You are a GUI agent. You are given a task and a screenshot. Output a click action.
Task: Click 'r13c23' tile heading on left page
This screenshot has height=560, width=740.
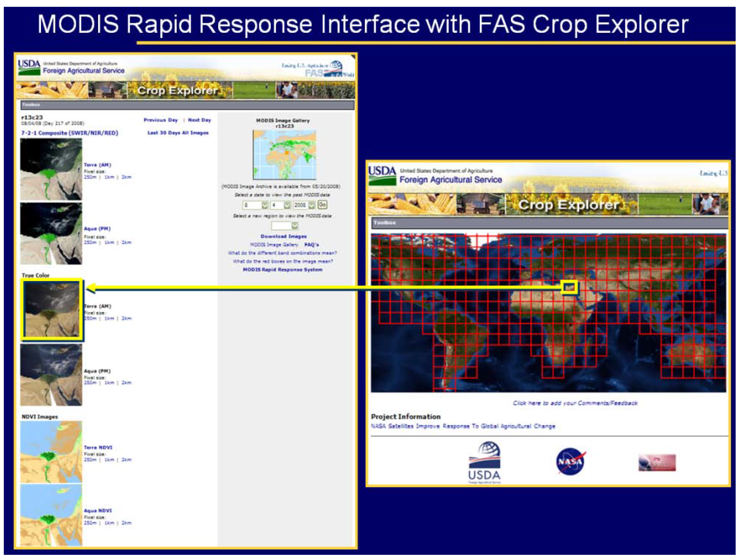pyautogui.click(x=32, y=117)
